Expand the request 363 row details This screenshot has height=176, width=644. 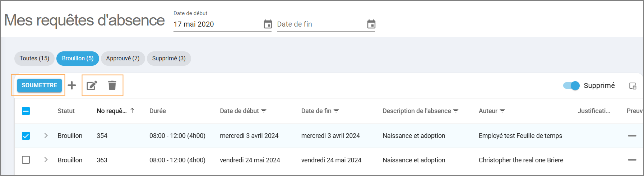coord(46,160)
